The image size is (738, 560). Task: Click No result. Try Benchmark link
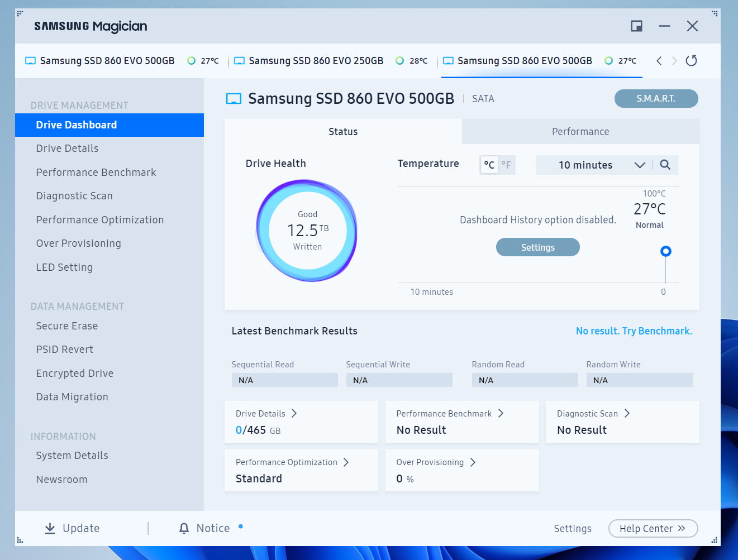pos(634,331)
